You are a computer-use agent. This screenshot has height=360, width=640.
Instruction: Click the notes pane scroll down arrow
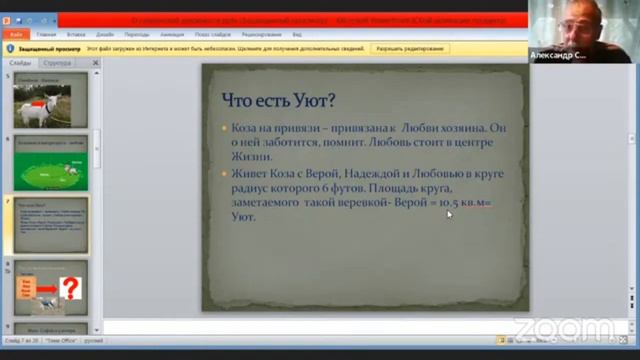(631, 331)
